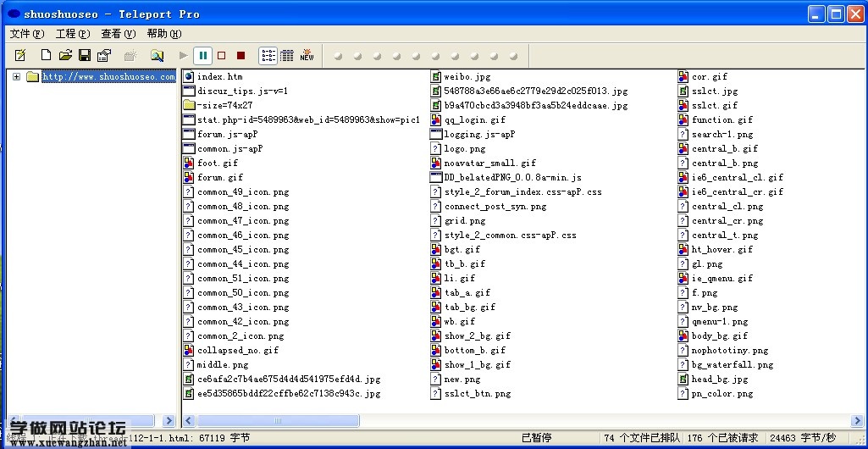Image resolution: width=868 pixels, height=449 pixels.
Task: Select the -size=74x27 folder
Action: pyautogui.click(x=224, y=106)
